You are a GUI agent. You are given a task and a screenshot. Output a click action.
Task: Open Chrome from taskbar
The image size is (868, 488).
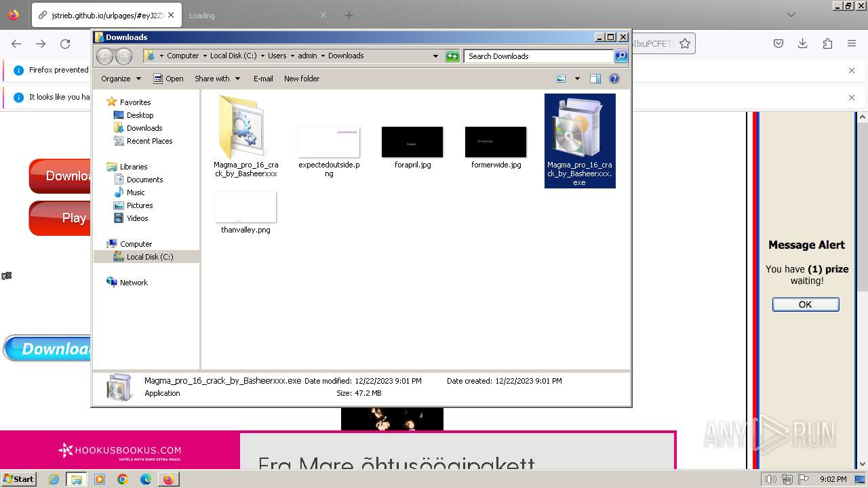coord(123,479)
